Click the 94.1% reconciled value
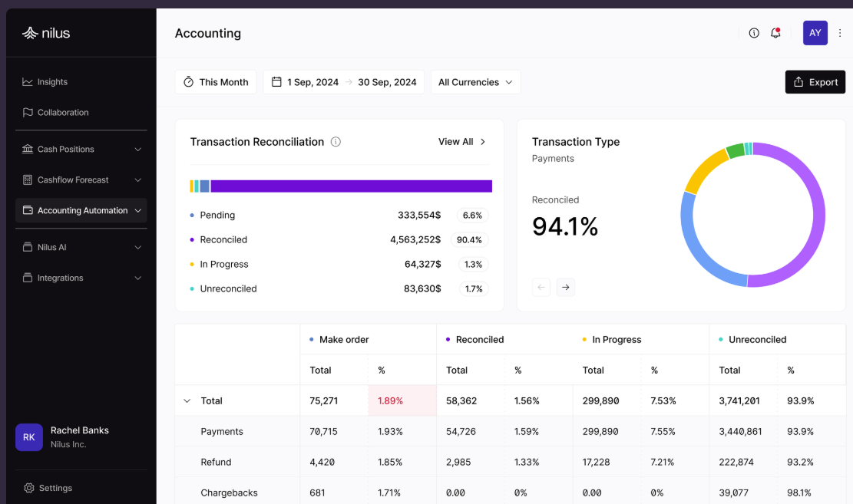The height and width of the screenshot is (504, 853). (564, 226)
